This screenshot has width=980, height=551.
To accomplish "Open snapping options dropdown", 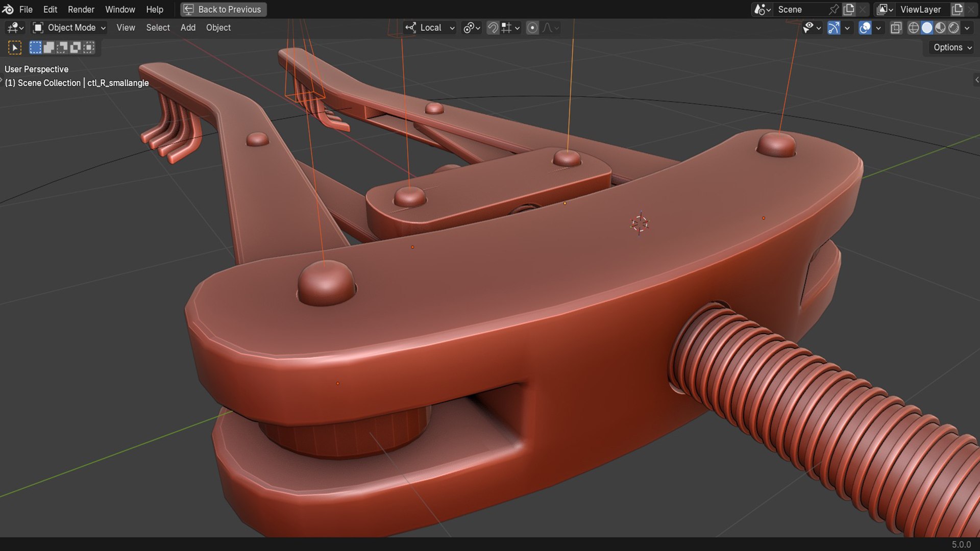I will 511,28.
